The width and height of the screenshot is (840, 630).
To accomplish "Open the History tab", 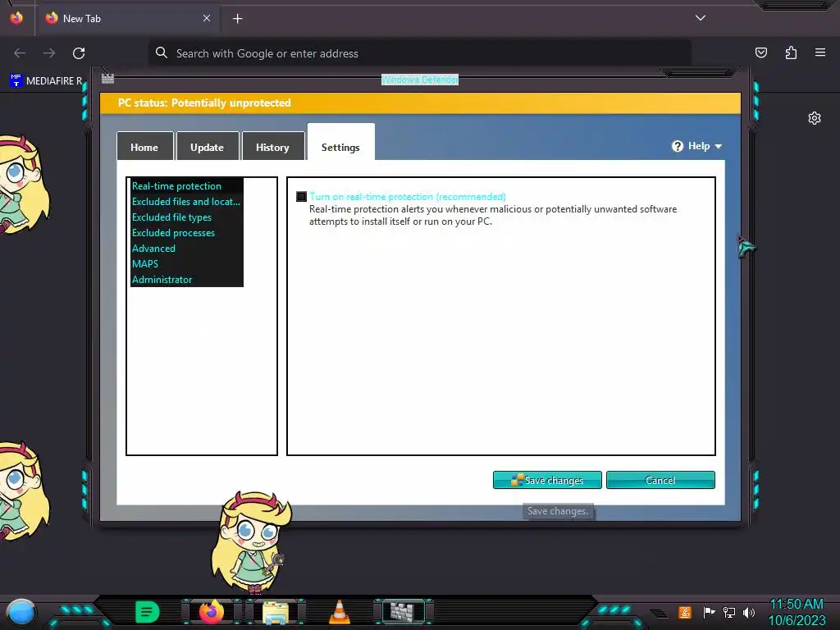I will pos(272,147).
